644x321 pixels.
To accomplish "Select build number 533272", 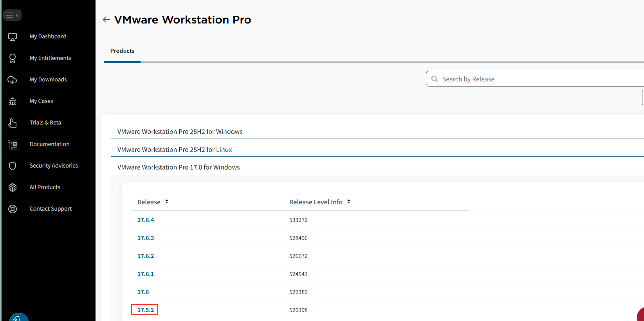I will (x=298, y=220).
